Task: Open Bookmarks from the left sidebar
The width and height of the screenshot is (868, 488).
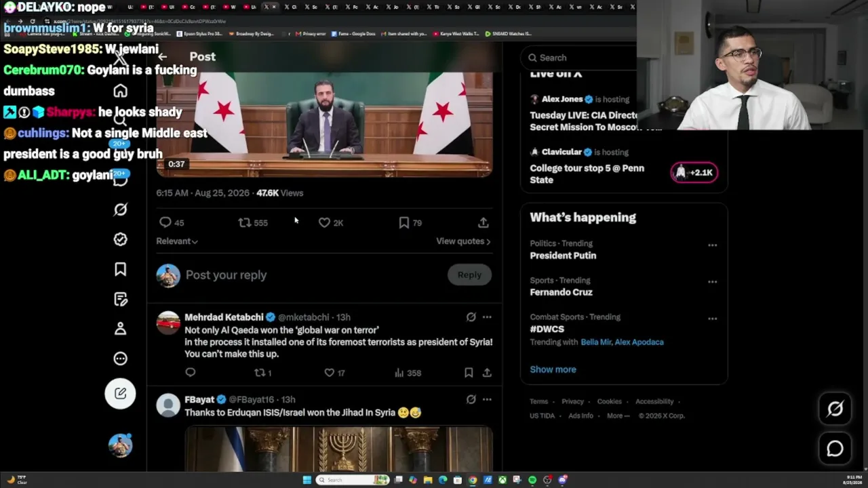Action: coord(120,269)
